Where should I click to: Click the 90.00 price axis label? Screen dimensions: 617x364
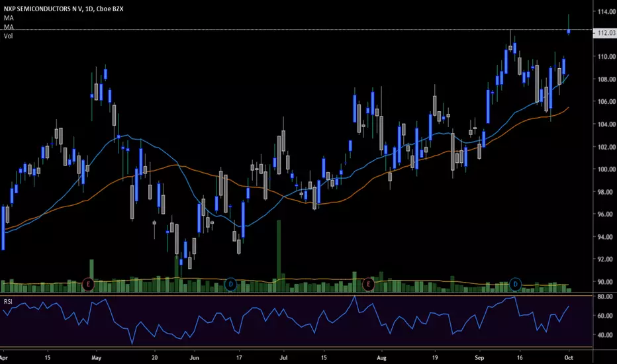click(606, 282)
